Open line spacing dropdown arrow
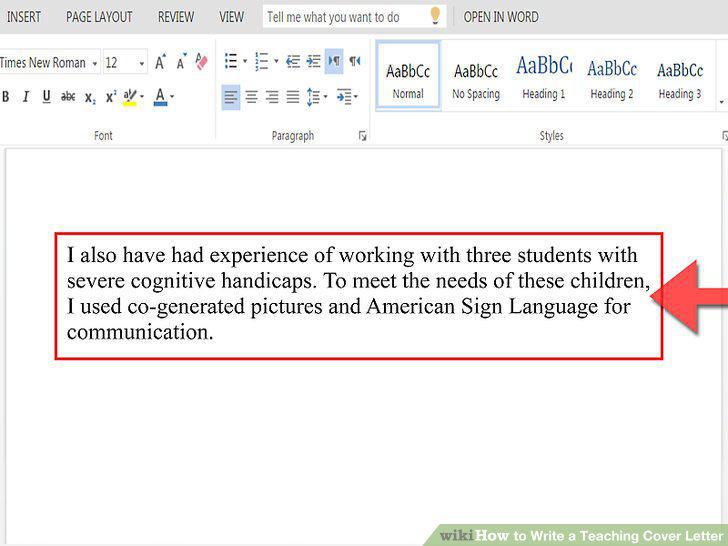The width and height of the screenshot is (728, 546). [x=325, y=97]
